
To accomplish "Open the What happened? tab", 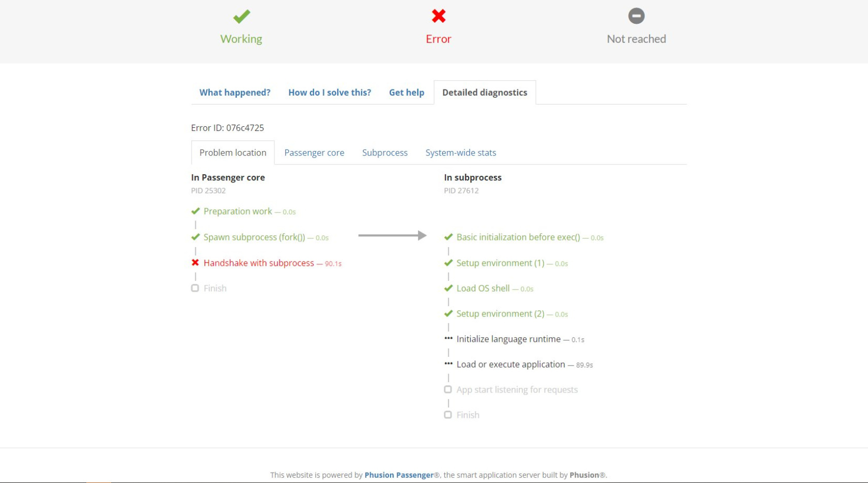I will (x=235, y=93).
